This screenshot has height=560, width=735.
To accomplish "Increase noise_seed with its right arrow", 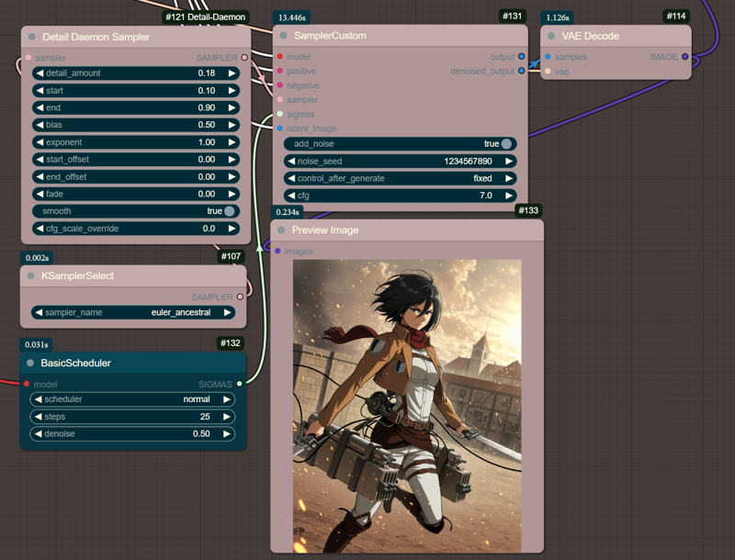I will pyautogui.click(x=509, y=161).
